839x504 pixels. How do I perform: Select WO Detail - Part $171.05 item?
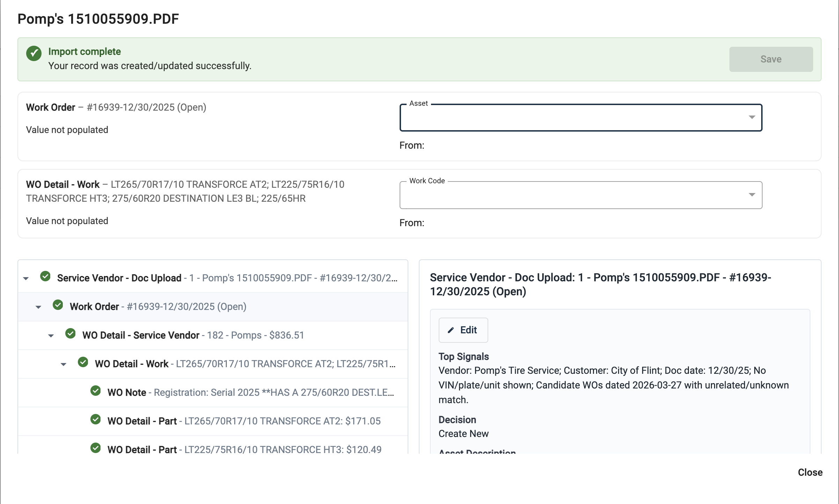[244, 421]
